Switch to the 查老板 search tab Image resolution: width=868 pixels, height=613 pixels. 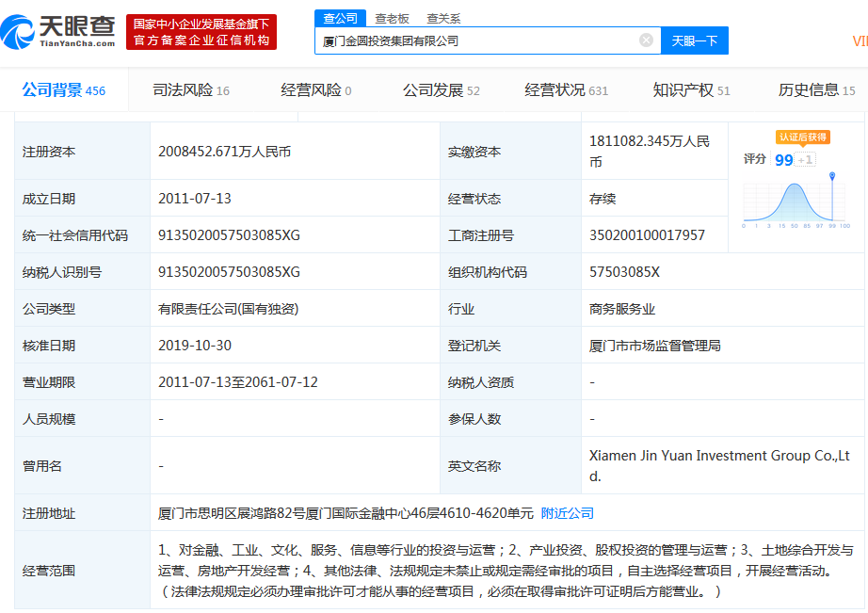pos(392,18)
